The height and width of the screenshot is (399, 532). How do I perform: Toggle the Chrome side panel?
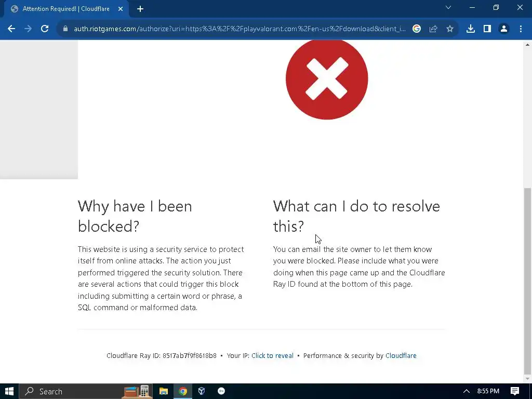point(487,29)
